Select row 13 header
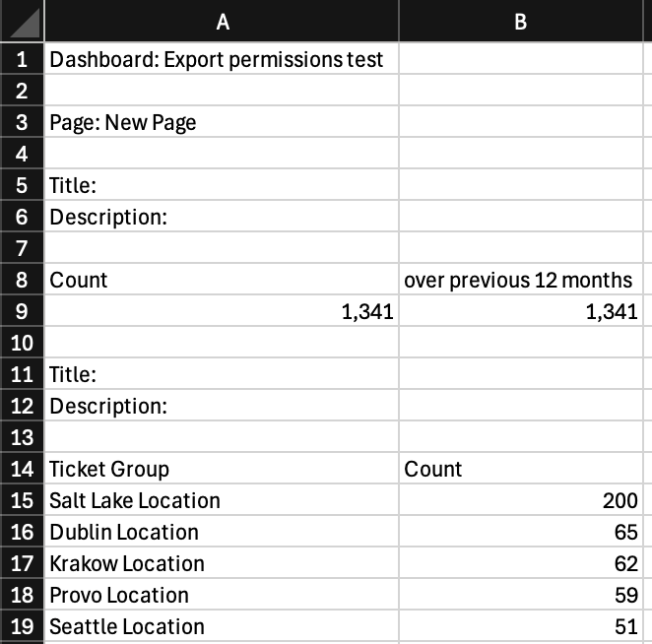Image resolution: width=652 pixels, height=644 pixels. pos(22,437)
